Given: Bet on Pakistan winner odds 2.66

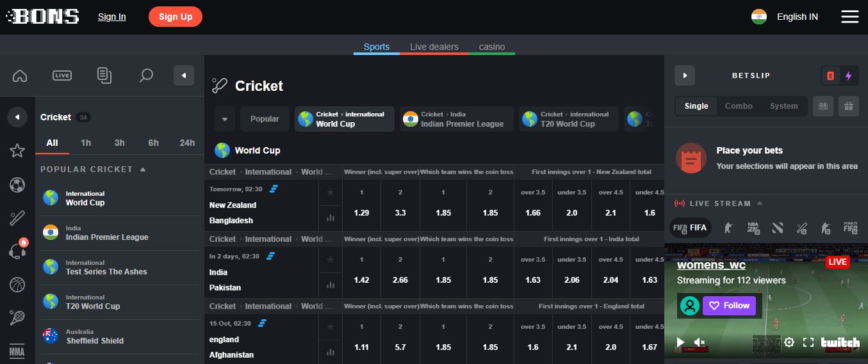Looking at the screenshot, I should pyautogui.click(x=400, y=273).
